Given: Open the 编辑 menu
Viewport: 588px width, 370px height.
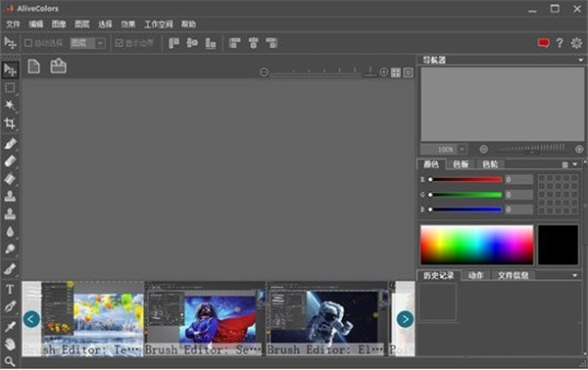Looking at the screenshot, I should [x=36, y=24].
